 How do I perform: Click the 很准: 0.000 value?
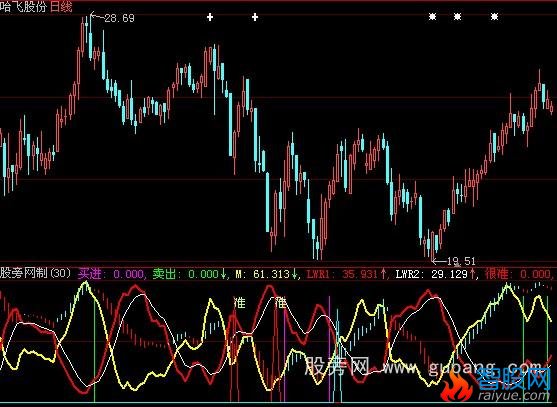518,274
